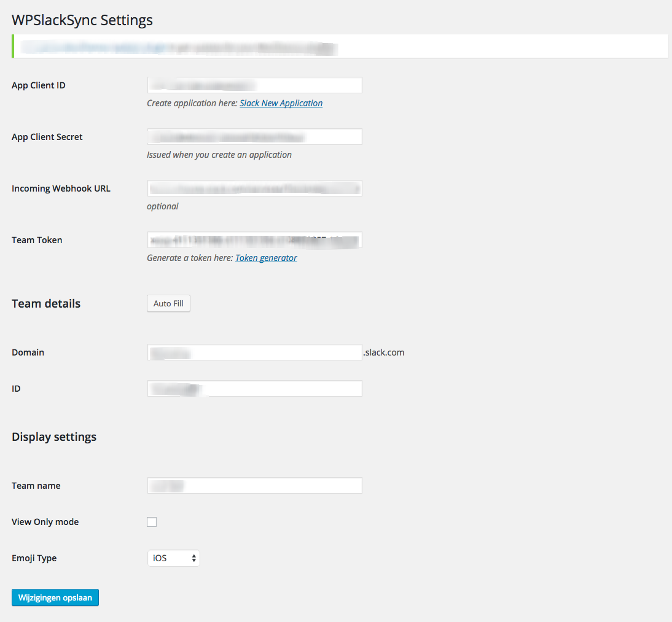Click the App Client ID input field
The image size is (672, 622).
(x=254, y=85)
